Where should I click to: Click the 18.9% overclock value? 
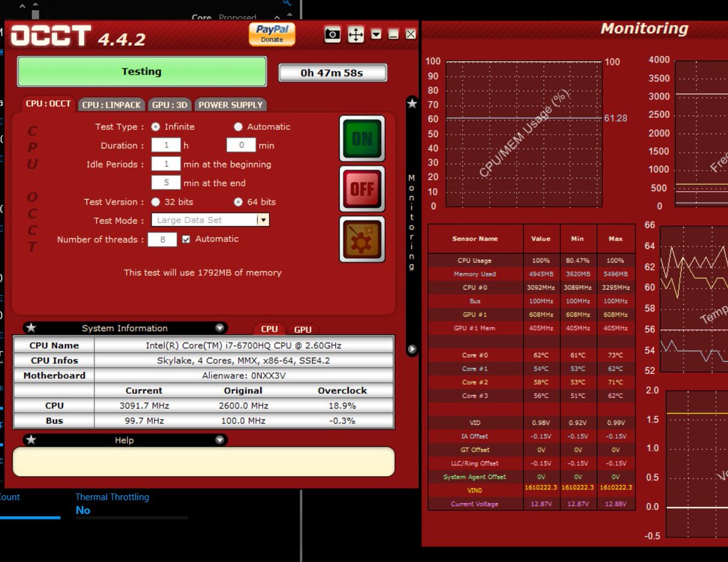point(342,406)
